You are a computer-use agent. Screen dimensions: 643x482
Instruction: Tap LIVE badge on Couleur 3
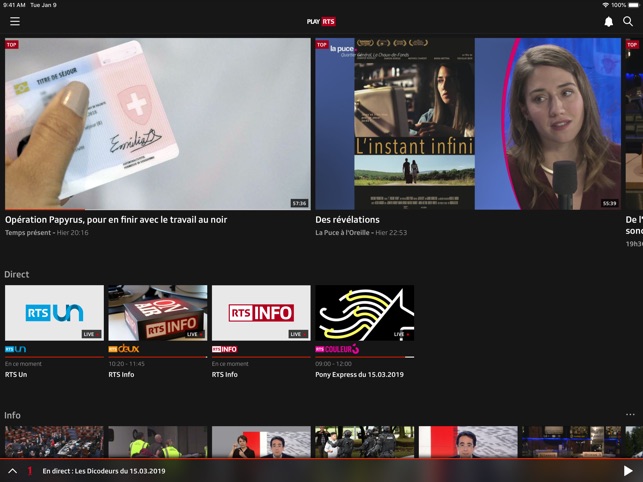click(401, 334)
